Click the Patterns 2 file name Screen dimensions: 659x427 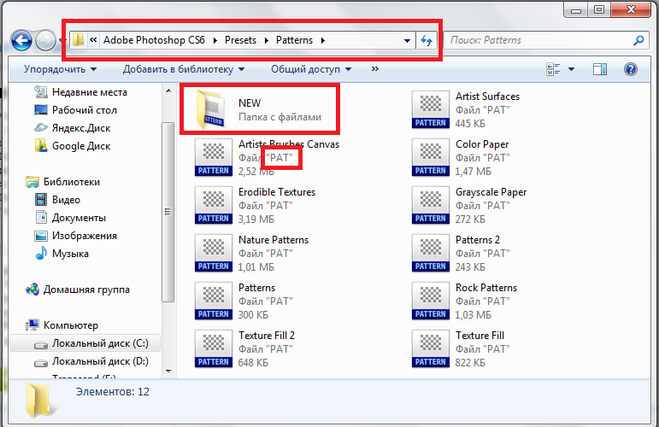[477, 240]
